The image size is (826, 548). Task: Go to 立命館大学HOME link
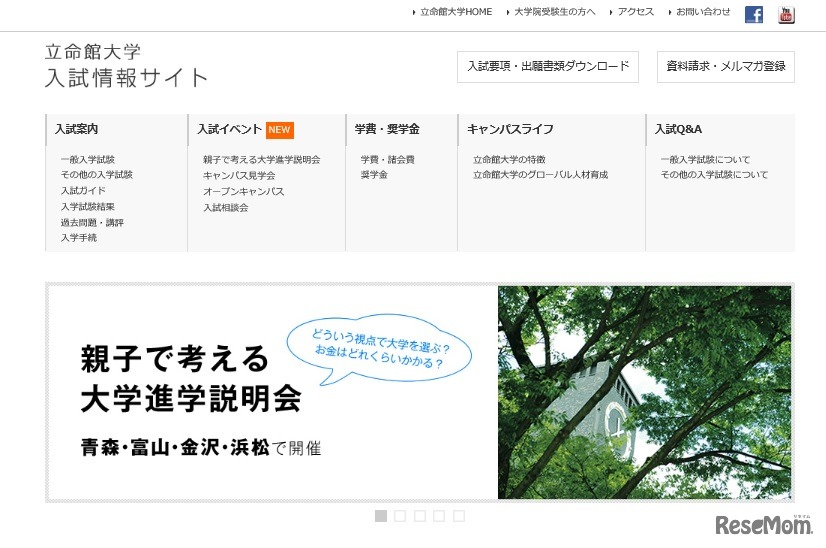point(456,12)
